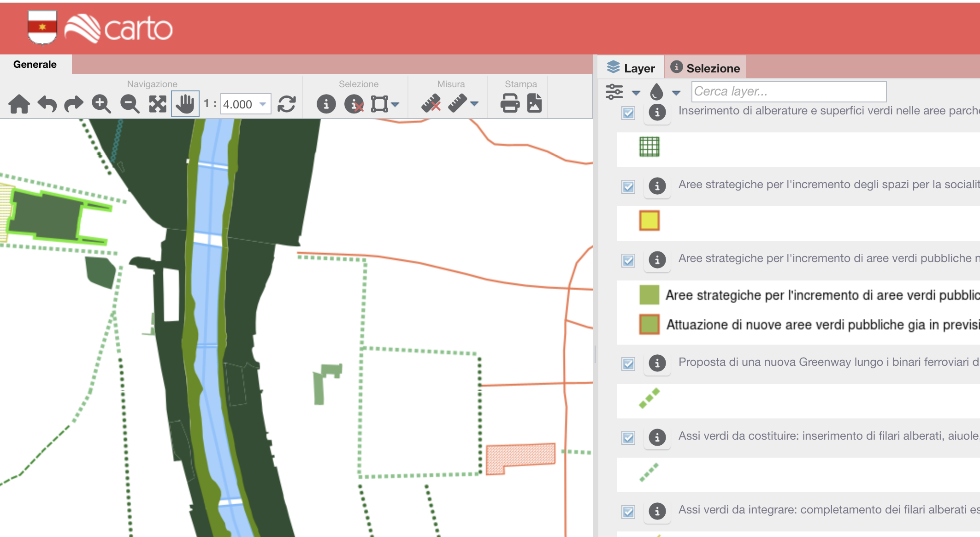This screenshot has width=980, height=537.
Task: Click the Home navigation icon
Action: pos(19,104)
